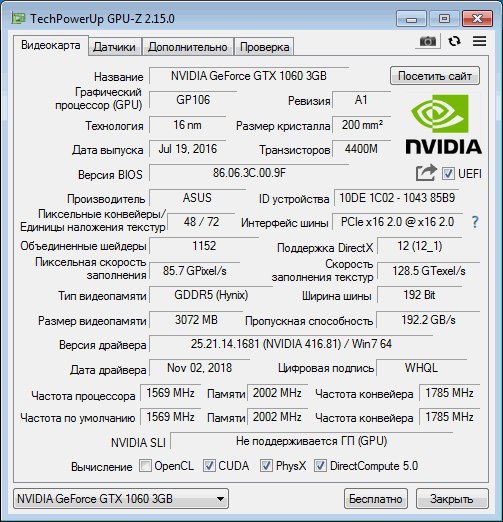
Task: Switch to the Проверка tab
Action: click(264, 47)
